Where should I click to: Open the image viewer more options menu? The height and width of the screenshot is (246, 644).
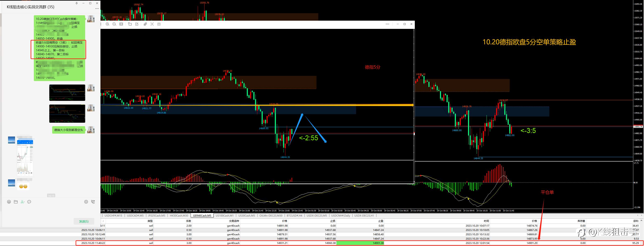pyautogui.click(x=388, y=24)
